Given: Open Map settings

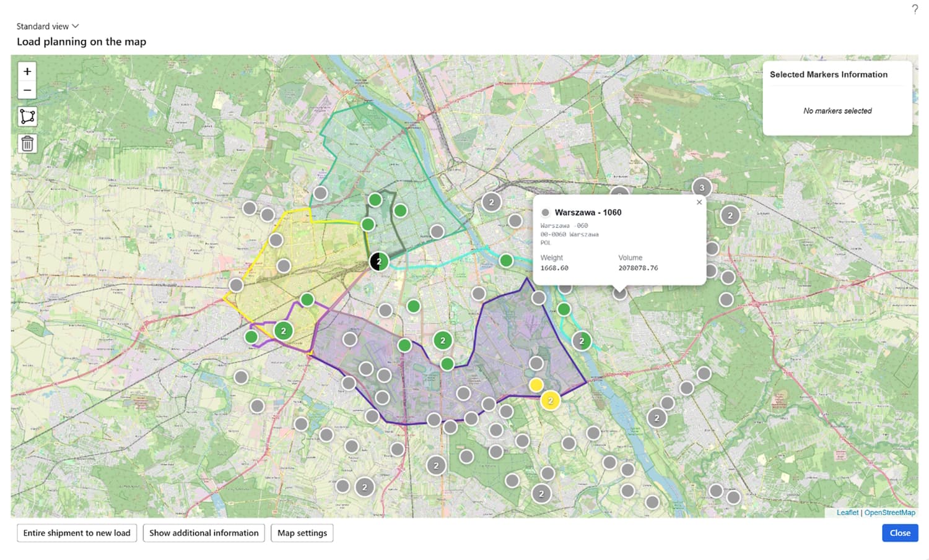Looking at the screenshot, I should (302, 533).
